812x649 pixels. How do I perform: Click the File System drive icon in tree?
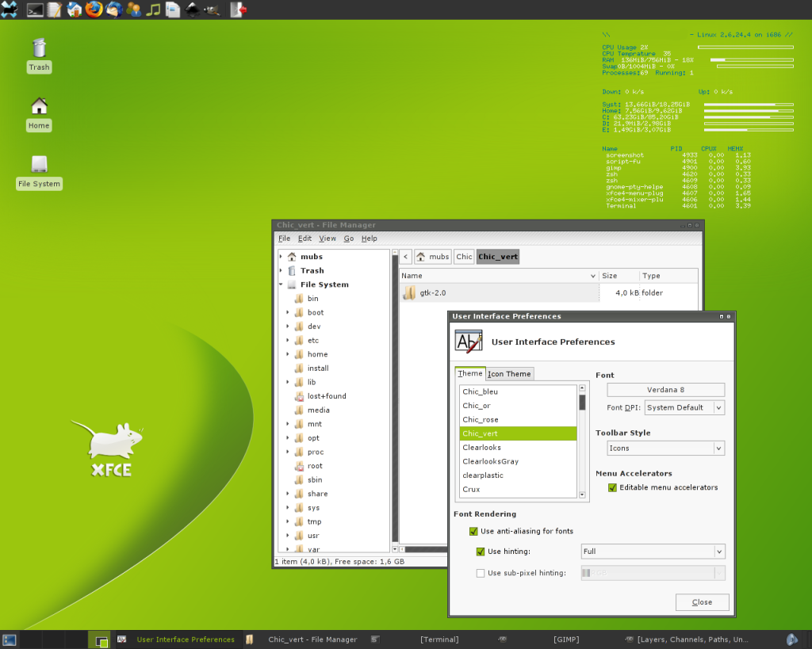pos(292,284)
